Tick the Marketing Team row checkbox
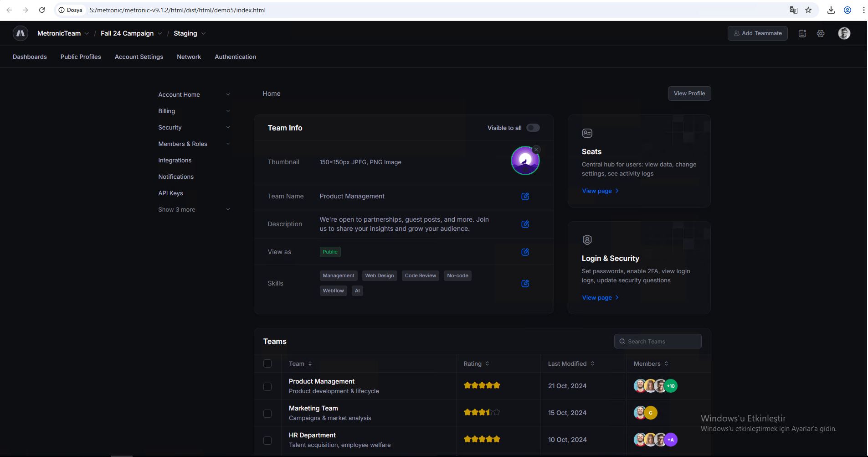Screen dimensions: 868x457 pyautogui.click(x=267, y=414)
